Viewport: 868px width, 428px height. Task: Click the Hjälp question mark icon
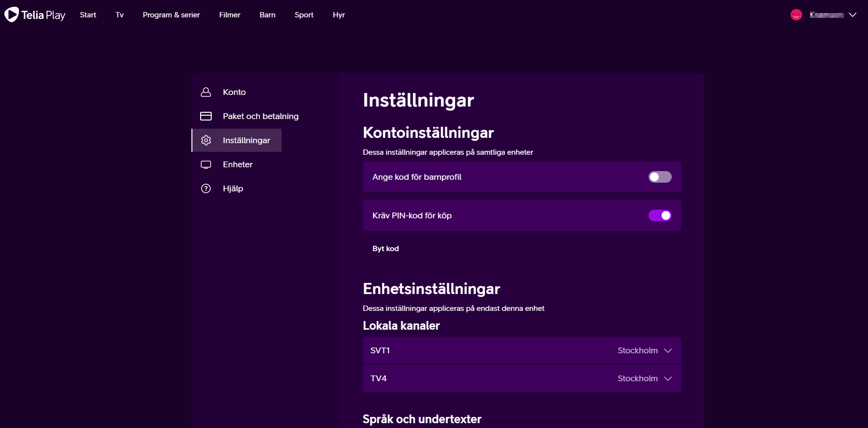coord(206,188)
